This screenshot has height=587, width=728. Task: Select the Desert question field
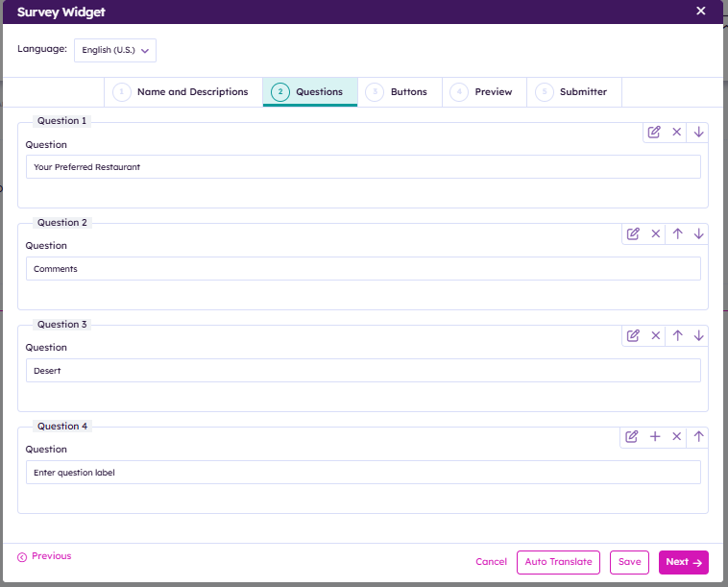pos(363,371)
